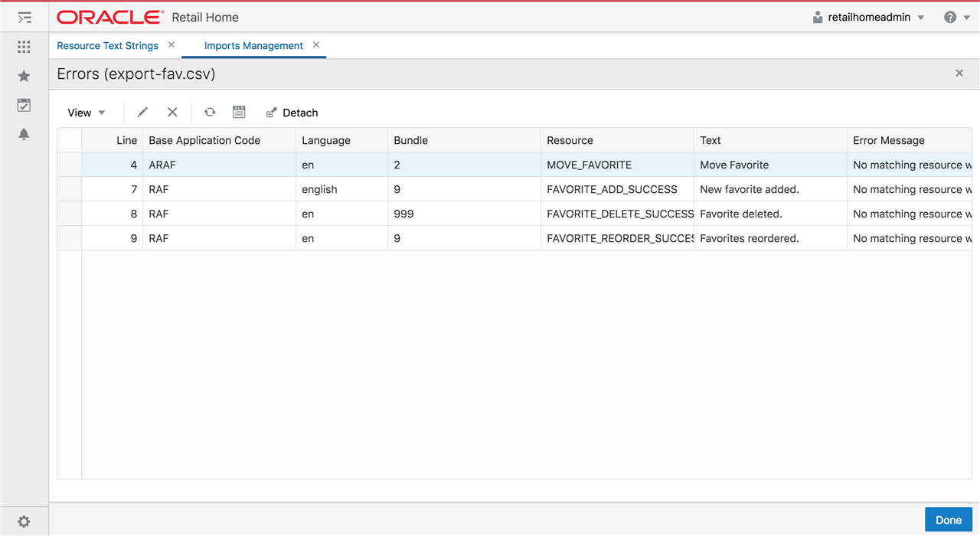The width and height of the screenshot is (980, 536).
Task: Open the View dropdown menu
Action: (86, 112)
